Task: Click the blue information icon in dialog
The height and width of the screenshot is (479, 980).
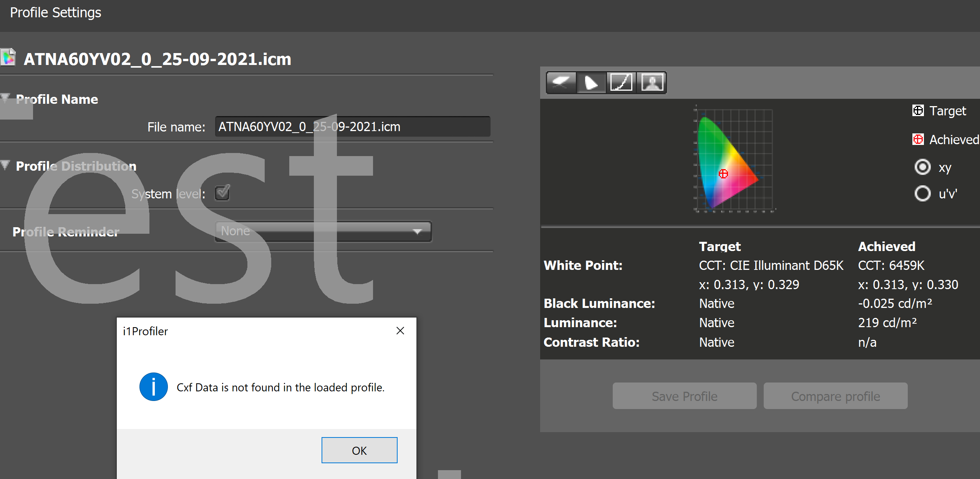Action: click(x=153, y=387)
